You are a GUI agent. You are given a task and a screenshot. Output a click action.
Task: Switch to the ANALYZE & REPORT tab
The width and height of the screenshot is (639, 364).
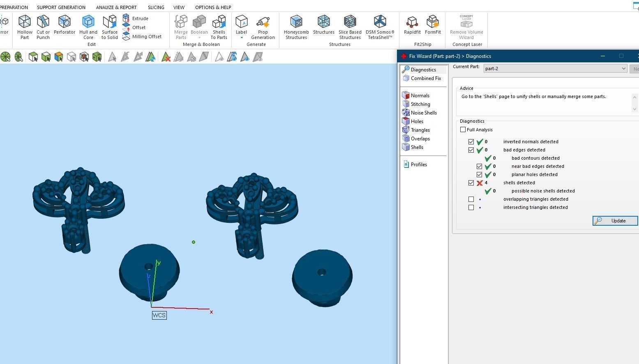116,7
